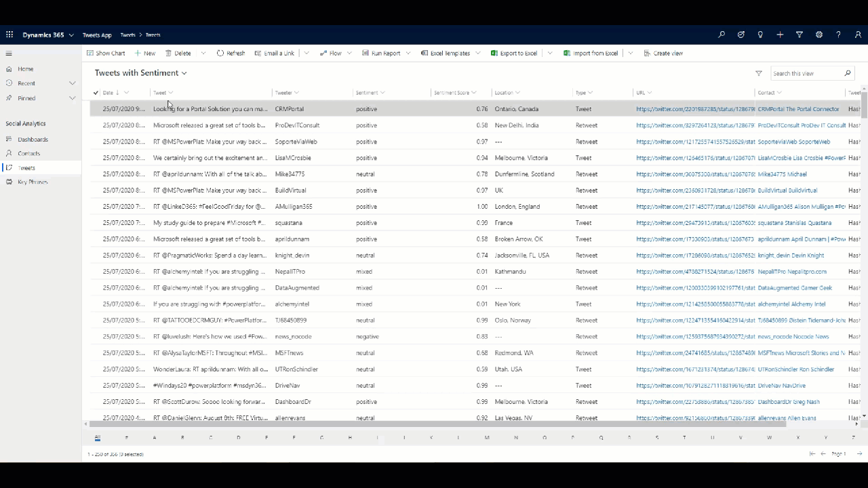Image resolution: width=868 pixels, height=488 pixels.
Task: Expand the Pinned section chevron
Action: (x=73, y=98)
